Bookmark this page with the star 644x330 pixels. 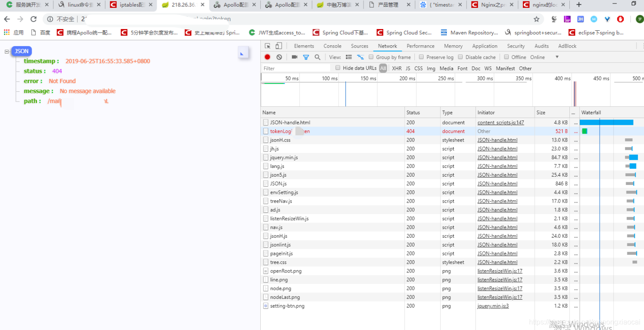(536, 19)
